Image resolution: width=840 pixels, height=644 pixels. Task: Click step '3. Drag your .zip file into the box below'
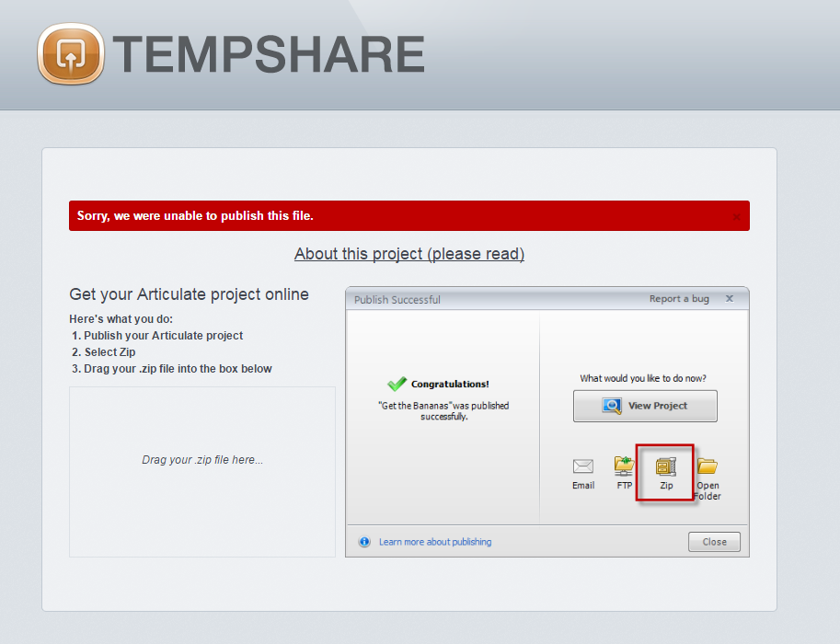pyautogui.click(x=172, y=369)
